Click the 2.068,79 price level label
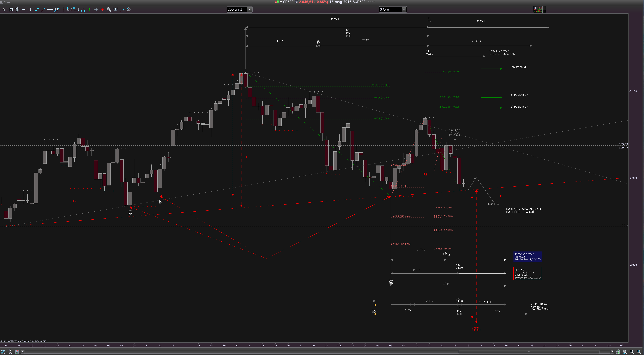Screen dimensions: 644x355 point(623,144)
